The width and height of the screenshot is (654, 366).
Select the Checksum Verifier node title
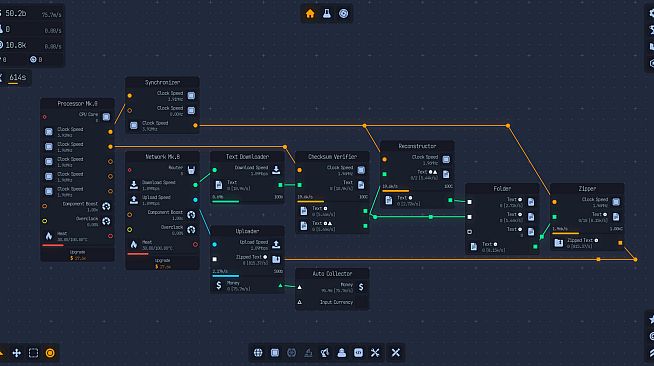tap(332, 157)
